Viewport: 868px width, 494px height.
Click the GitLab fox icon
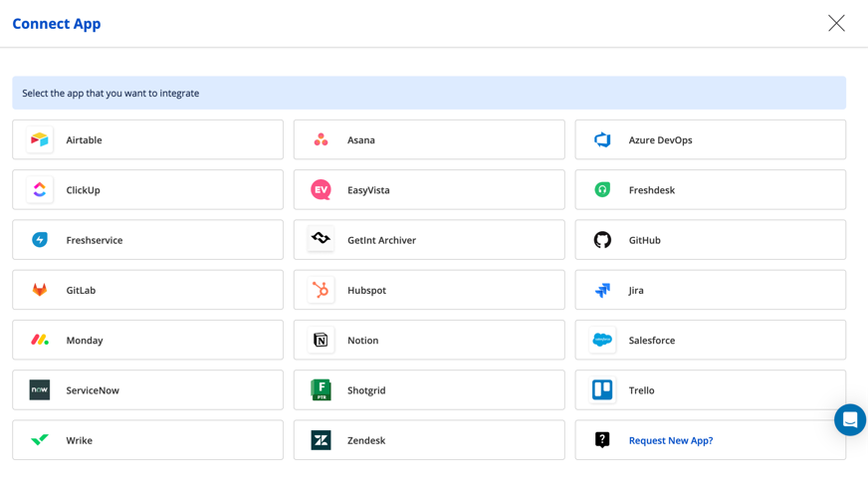click(40, 290)
